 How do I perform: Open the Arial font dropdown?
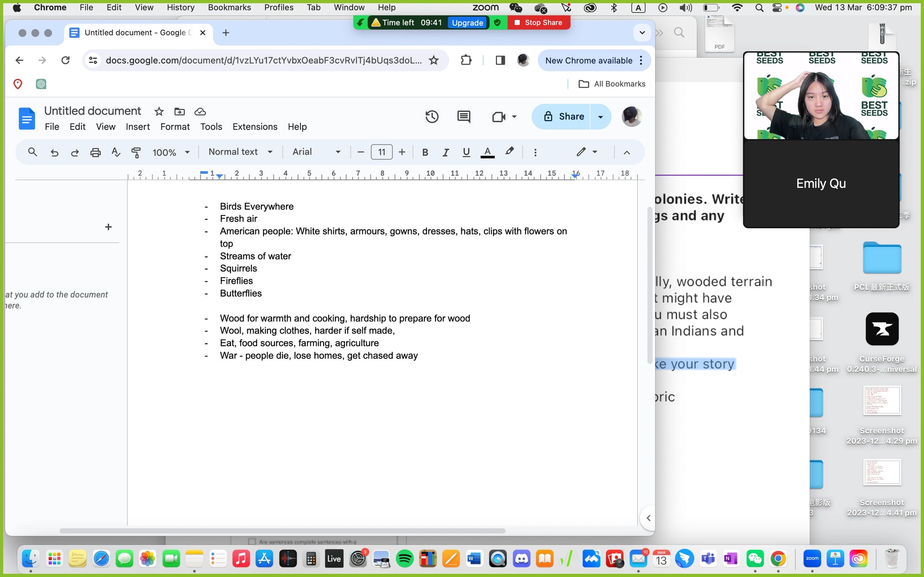point(315,152)
